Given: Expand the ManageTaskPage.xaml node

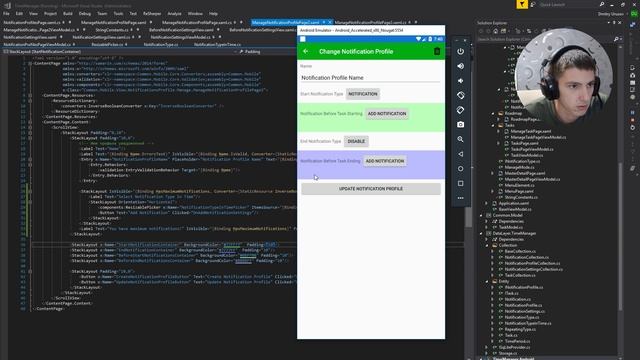Looking at the screenshot, I should (x=499, y=131).
